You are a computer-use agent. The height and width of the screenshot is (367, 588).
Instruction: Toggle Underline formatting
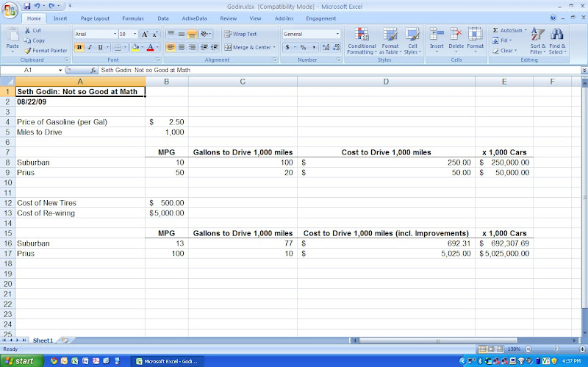pos(100,47)
